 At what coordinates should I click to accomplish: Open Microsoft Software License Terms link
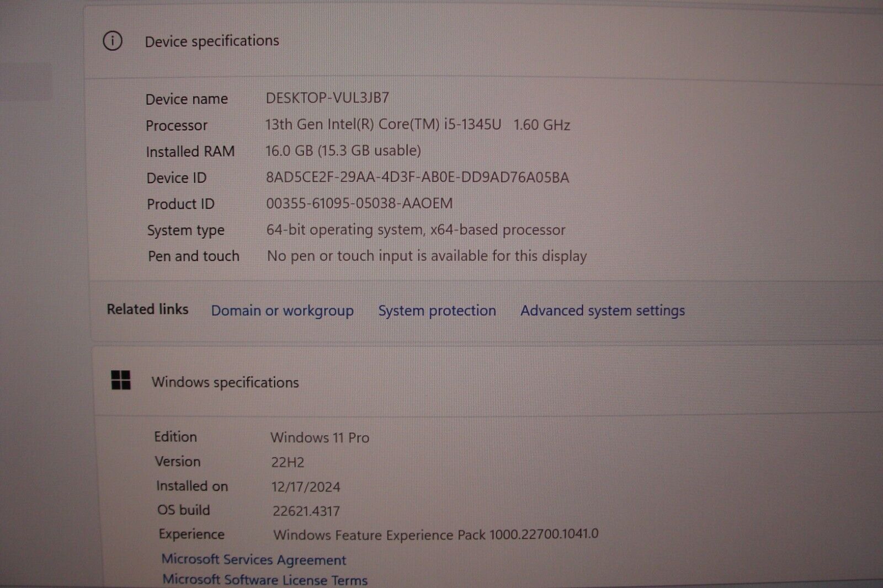[x=265, y=580]
